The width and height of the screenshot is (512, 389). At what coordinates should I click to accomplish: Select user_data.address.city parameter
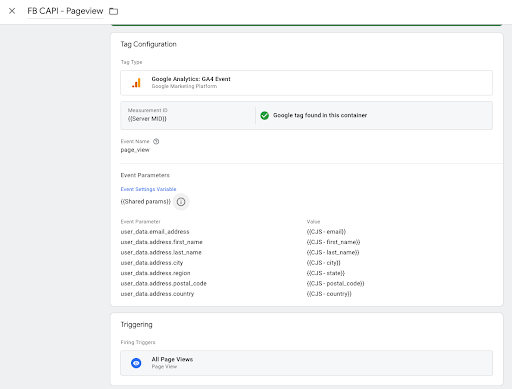click(152, 263)
